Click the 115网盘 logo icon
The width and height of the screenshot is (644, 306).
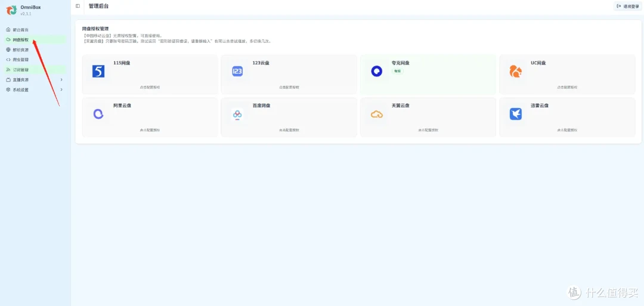[98, 71]
